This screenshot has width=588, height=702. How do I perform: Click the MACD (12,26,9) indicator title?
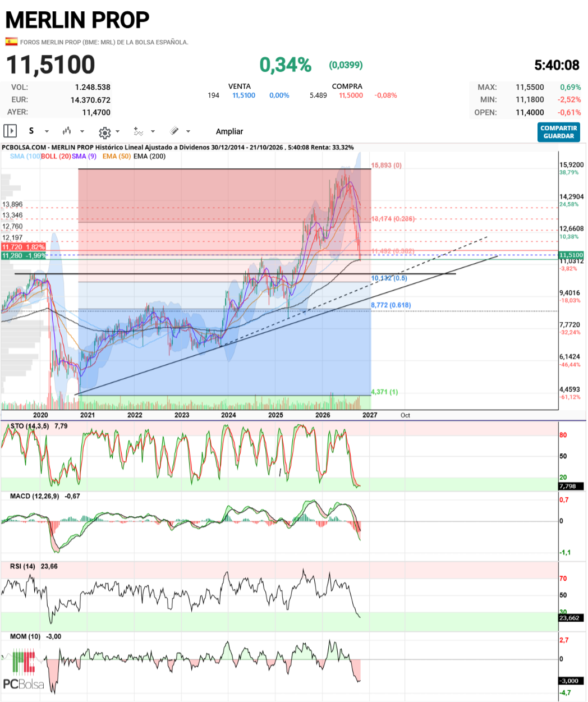[x=35, y=497]
